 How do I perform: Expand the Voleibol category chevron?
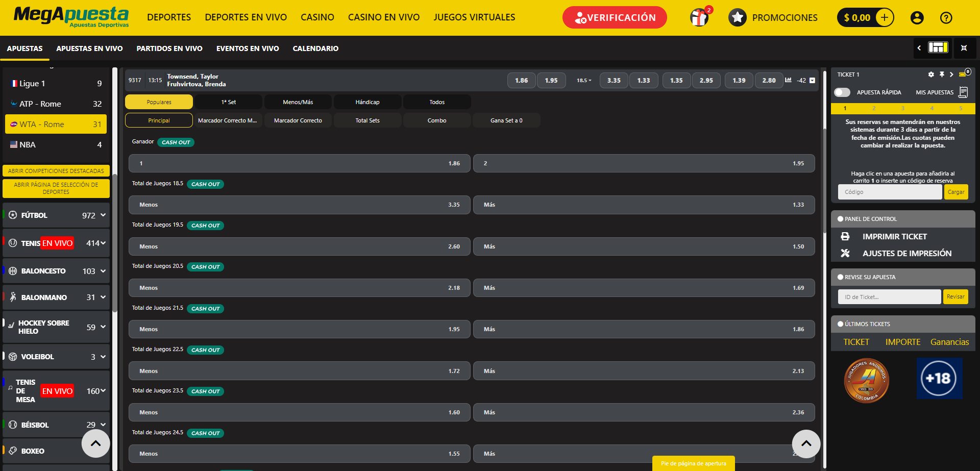(x=103, y=357)
